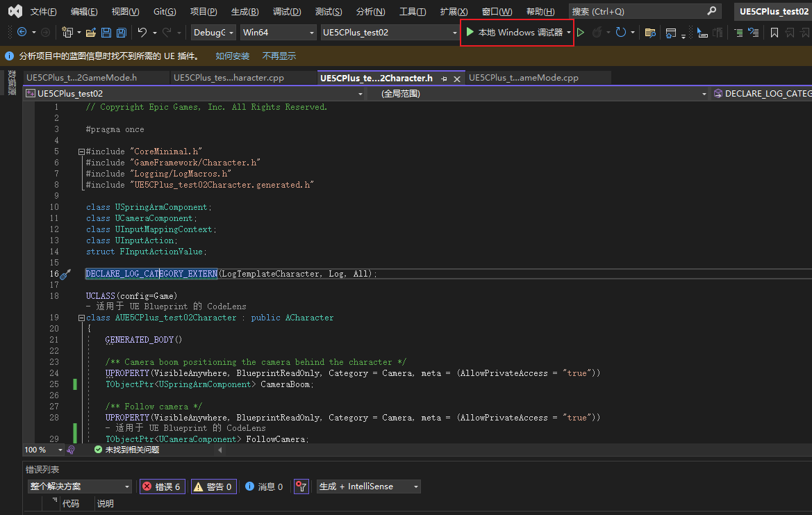The height and width of the screenshot is (515, 812).
Task: Click the info icon in the yellow notification bar
Action: [9, 56]
